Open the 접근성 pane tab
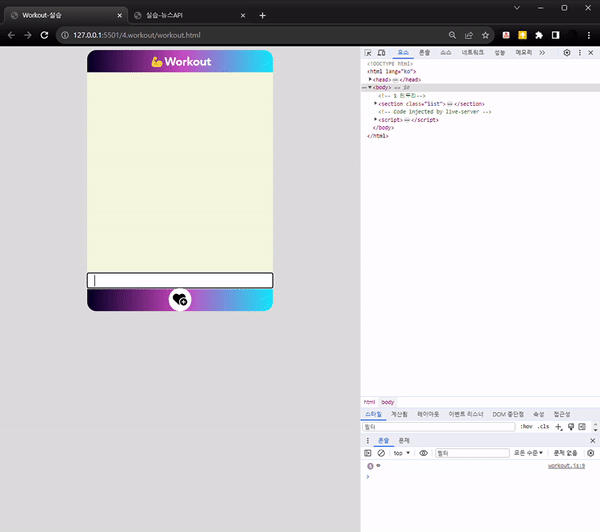Viewport: 600px width, 532px height. 562,414
